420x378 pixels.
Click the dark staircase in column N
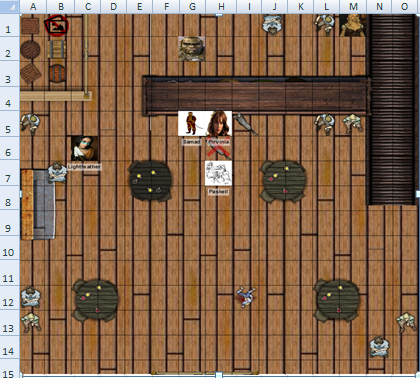point(391,109)
